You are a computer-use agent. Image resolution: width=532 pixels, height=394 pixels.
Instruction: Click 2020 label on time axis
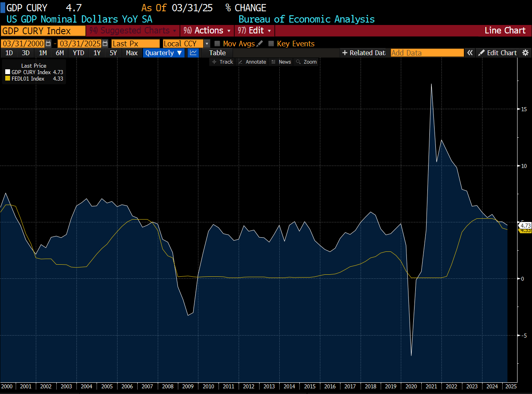point(411,386)
